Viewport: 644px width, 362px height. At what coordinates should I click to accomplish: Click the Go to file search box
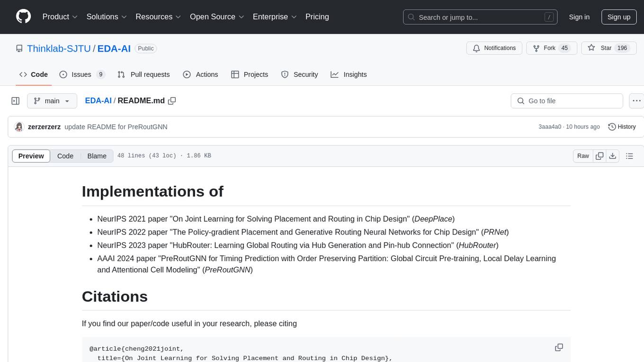567,101
